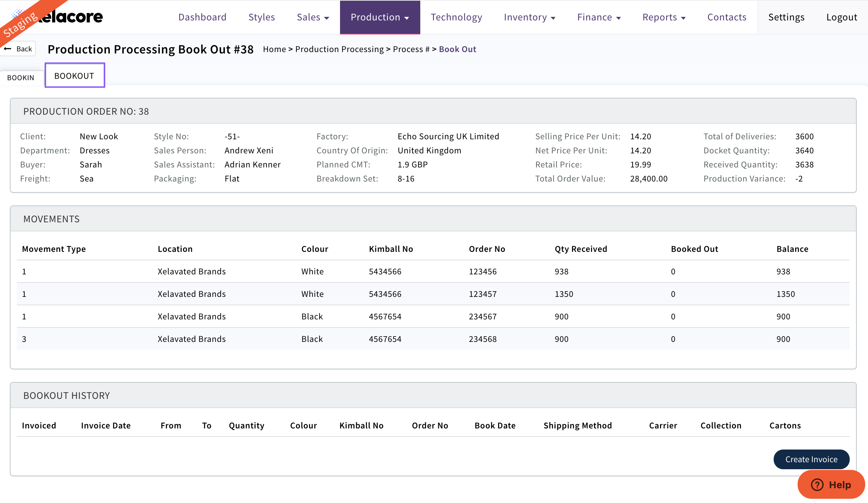Open the Help chat widget
Viewport: 868px width, 503px height.
click(x=831, y=484)
